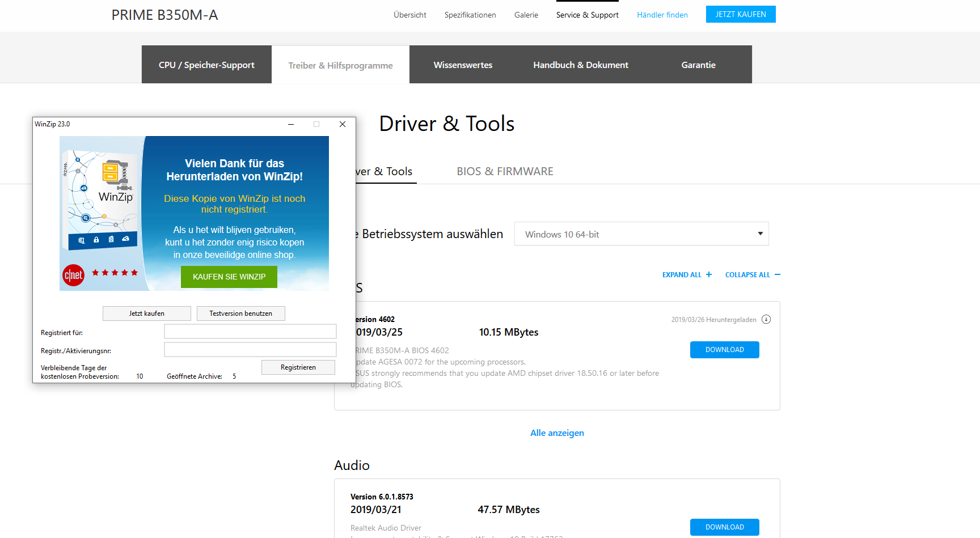Screen dimensions: 980x538
Task: Click the plus icon next to EXPAND ALL
Action: click(x=709, y=274)
